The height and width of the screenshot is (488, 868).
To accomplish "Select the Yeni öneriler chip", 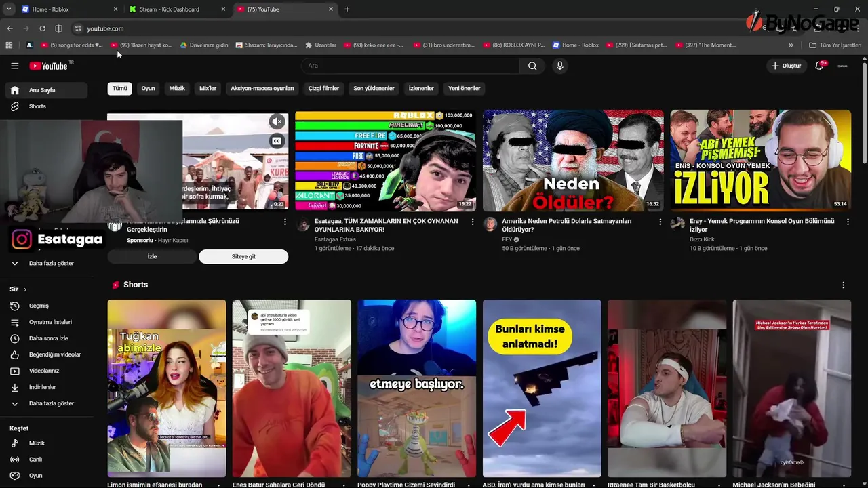I will 465,88.
